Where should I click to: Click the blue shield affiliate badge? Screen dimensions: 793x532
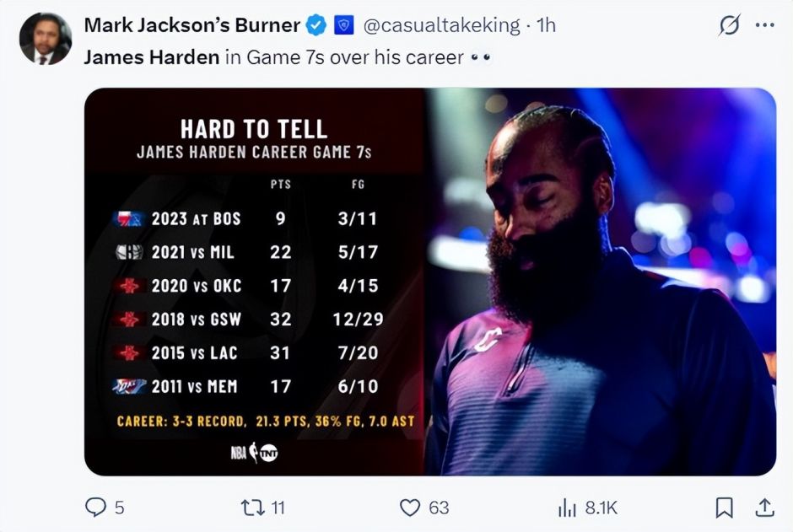click(344, 25)
